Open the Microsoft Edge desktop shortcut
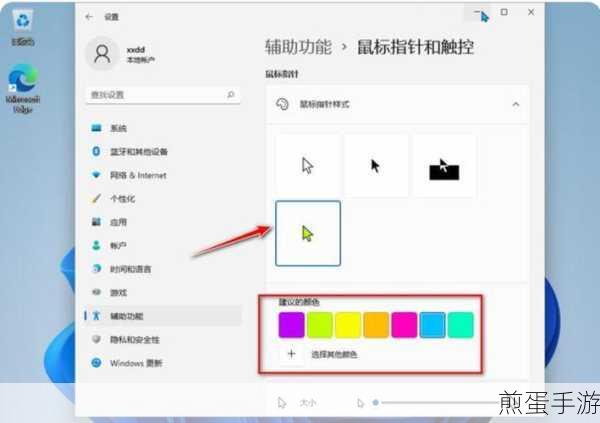 (x=23, y=88)
